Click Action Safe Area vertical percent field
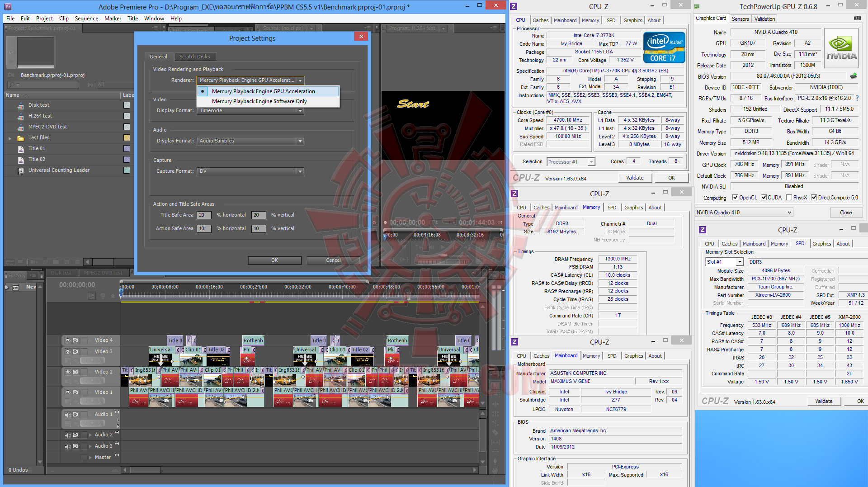This screenshot has height=487, width=868. (259, 229)
